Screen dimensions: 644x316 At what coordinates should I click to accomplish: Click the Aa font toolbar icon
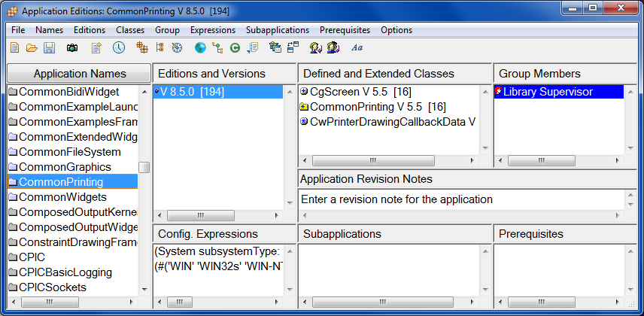pos(357,47)
